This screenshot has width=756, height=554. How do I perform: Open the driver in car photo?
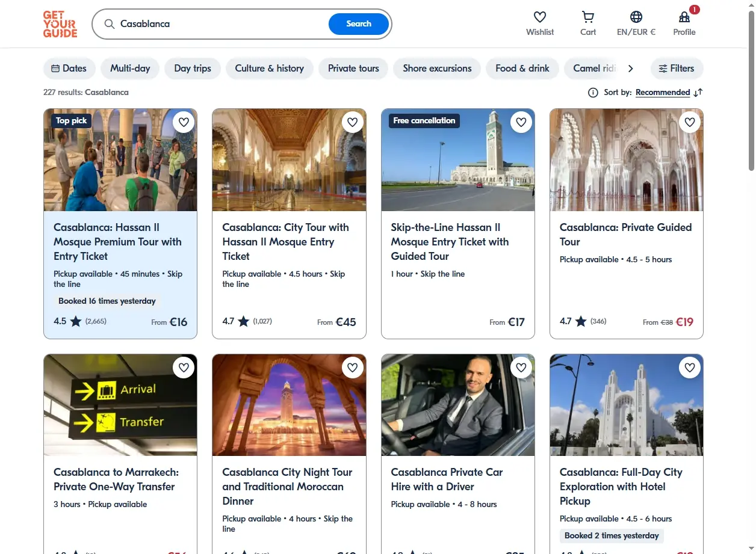coord(457,405)
